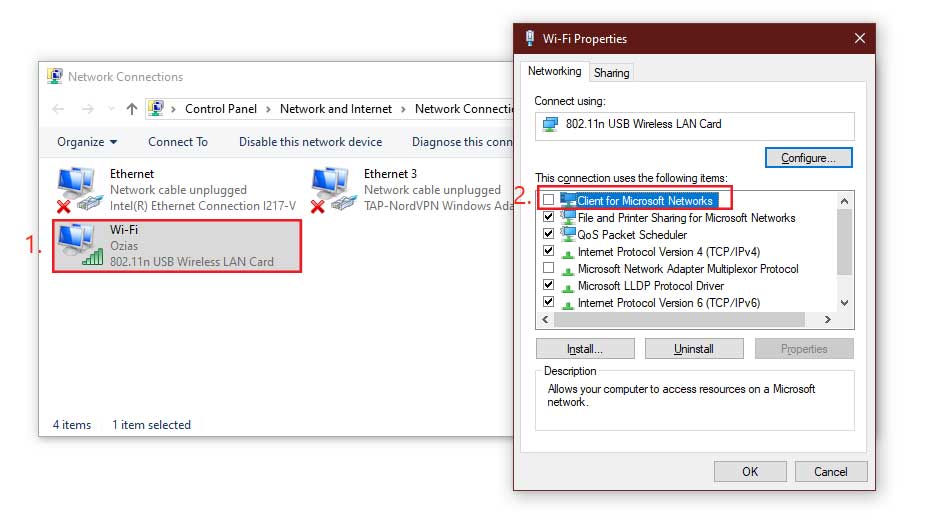Click the Network and Internet breadcrumb
This screenshot has height=522, width=936.
point(336,109)
